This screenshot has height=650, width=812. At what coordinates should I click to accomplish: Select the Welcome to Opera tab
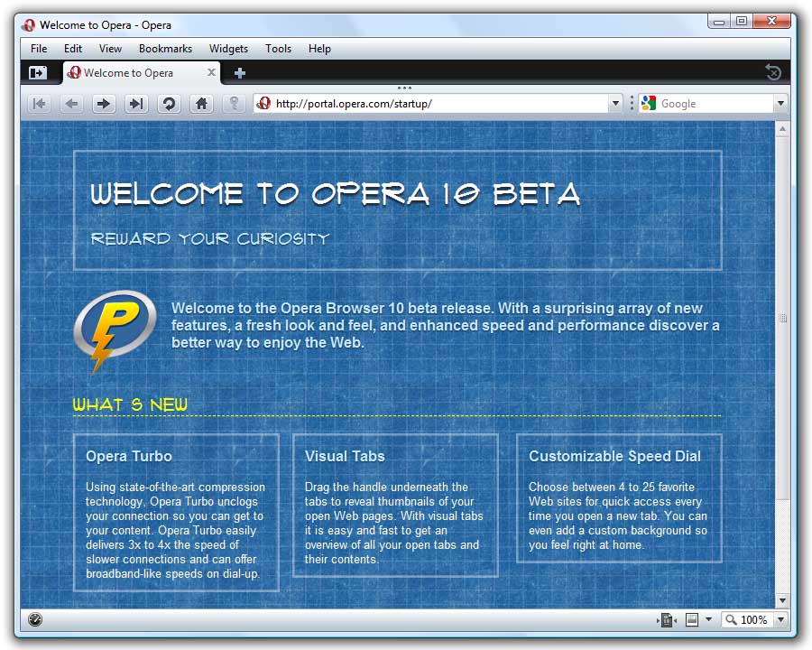click(142, 73)
